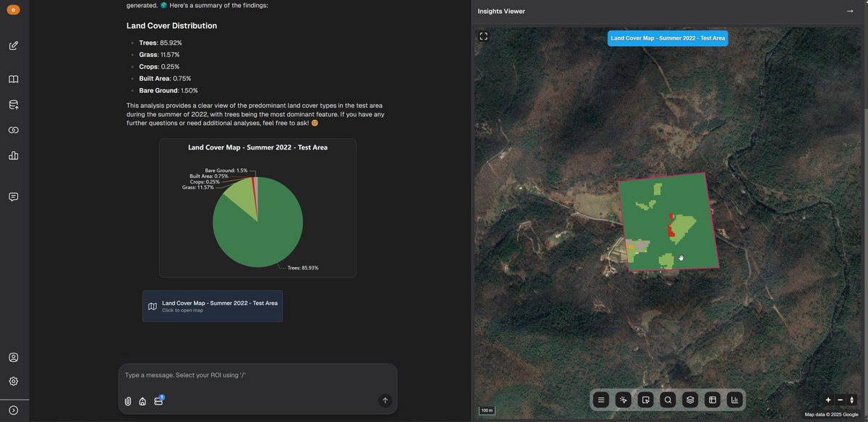This screenshot has height=422, width=868.
Task: Open the data table tool on map toolbar
Action: tap(711, 399)
